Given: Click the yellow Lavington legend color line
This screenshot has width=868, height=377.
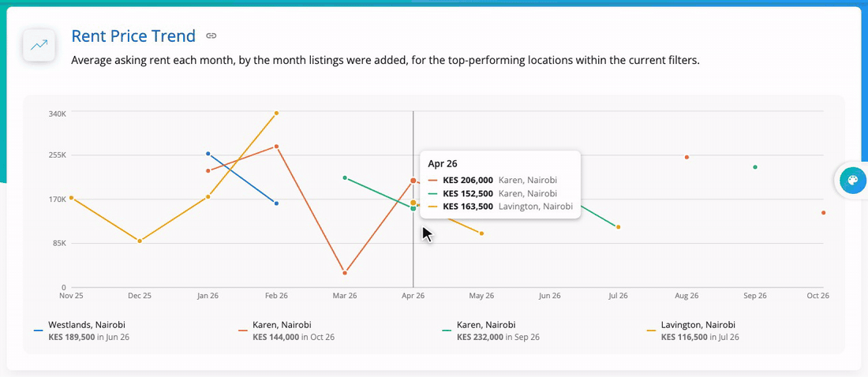Looking at the screenshot, I should coord(652,330).
